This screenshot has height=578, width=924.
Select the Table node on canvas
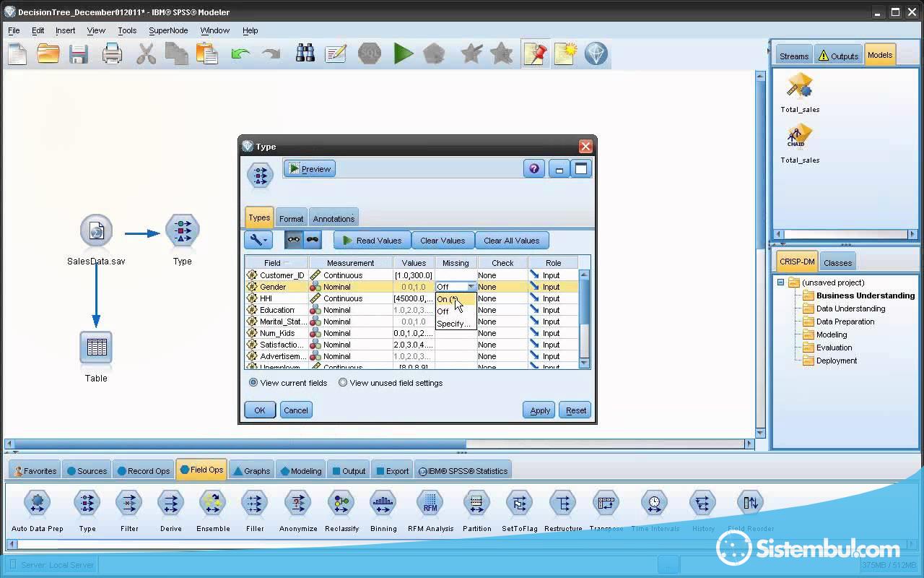point(96,348)
